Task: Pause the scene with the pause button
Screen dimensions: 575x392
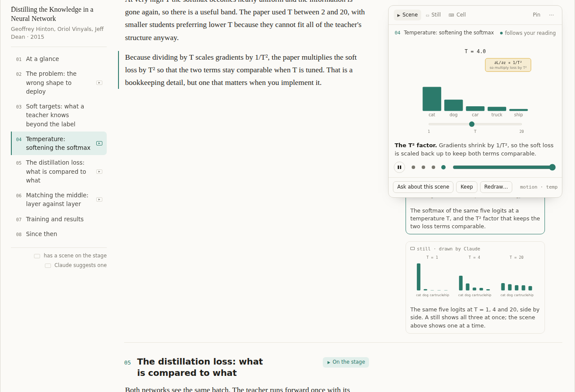Action: [x=399, y=167]
